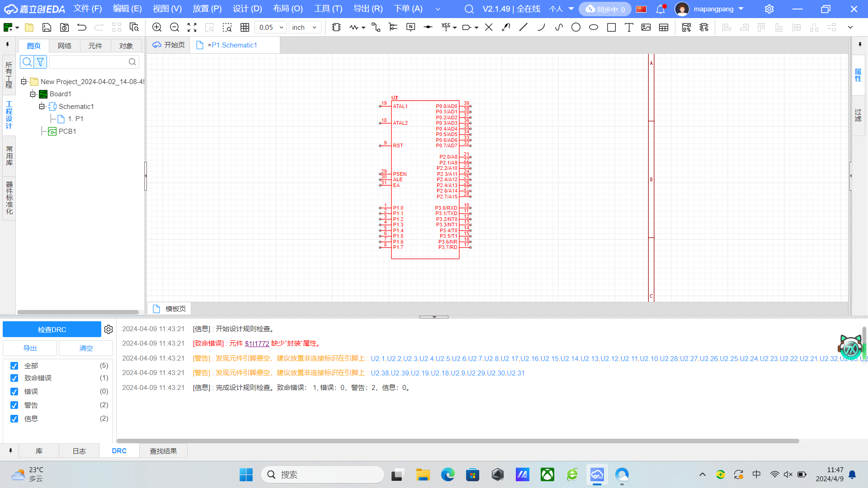Toggle the 全部 checkbox

[14, 366]
